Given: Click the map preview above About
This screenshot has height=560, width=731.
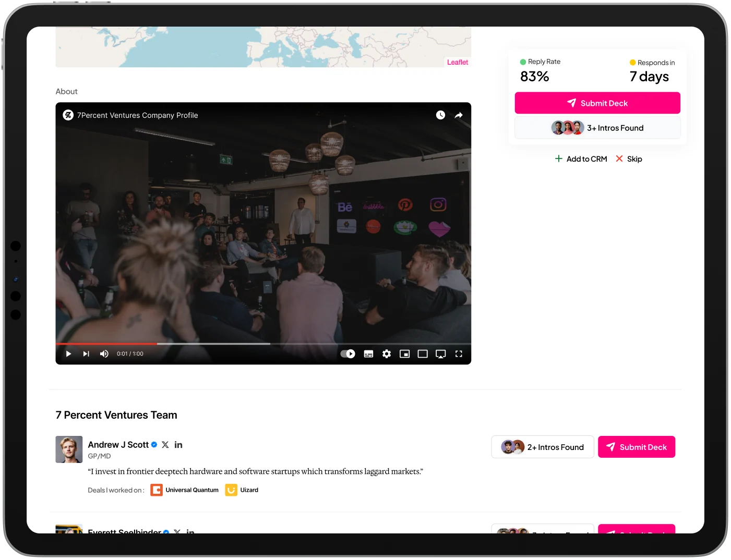Looking at the screenshot, I should coord(263,47).
